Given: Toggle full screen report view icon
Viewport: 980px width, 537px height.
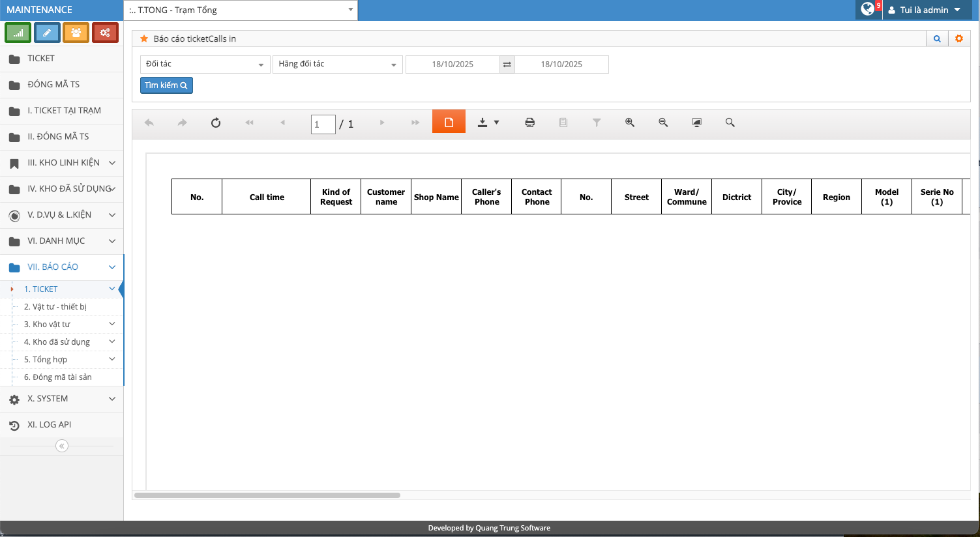Looking at the screenshot, I should [697, 123].
